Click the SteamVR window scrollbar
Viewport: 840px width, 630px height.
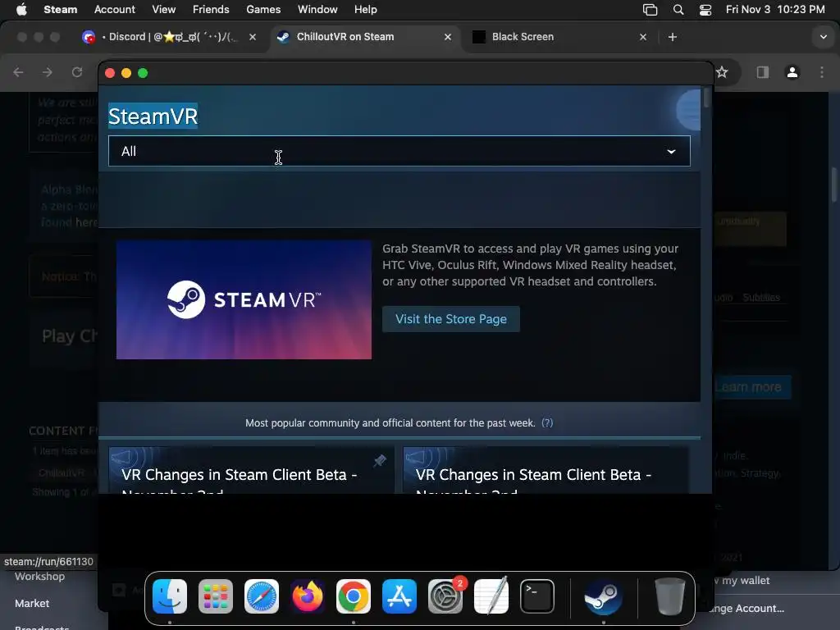[706, 98]
